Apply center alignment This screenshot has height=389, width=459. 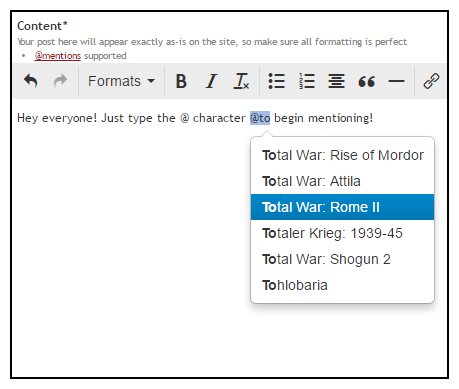coord(336,81)
